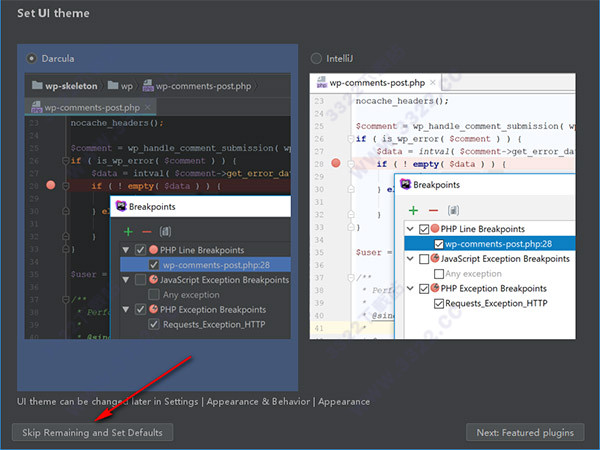Click wp-skeleton folder icon in Darcula breadcrumb

37,85
